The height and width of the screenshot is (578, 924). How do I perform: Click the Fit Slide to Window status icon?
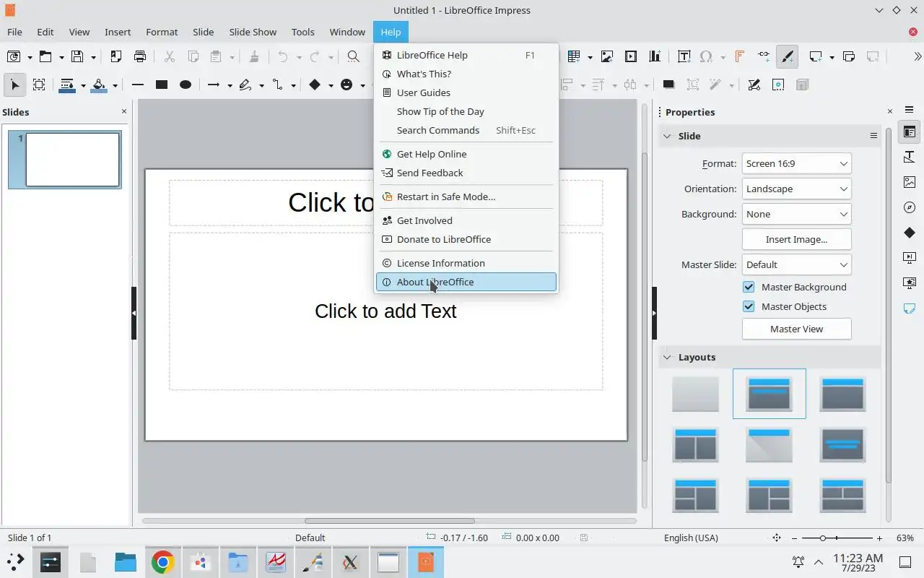click(x=777, y=538)
